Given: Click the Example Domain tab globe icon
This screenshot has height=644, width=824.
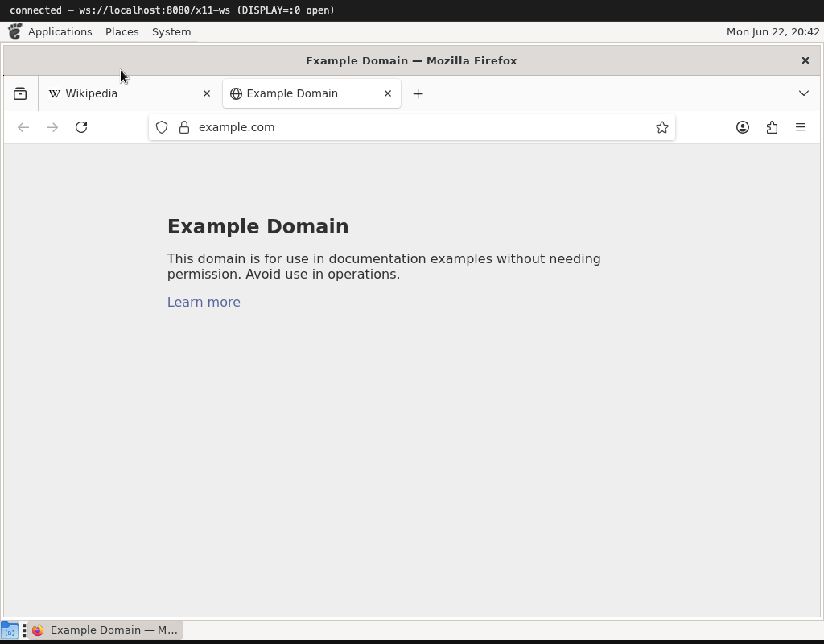Looking at the screenshot, I should [x=236, y=93].
